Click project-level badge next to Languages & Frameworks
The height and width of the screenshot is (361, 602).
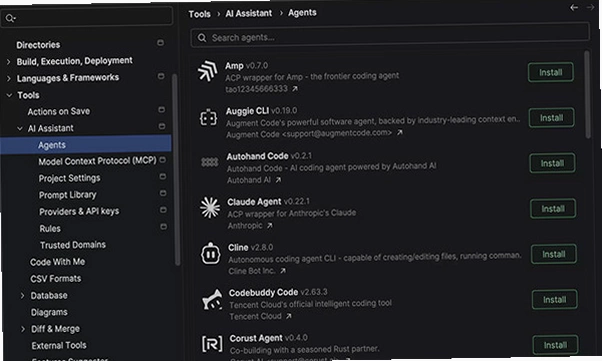161,76
